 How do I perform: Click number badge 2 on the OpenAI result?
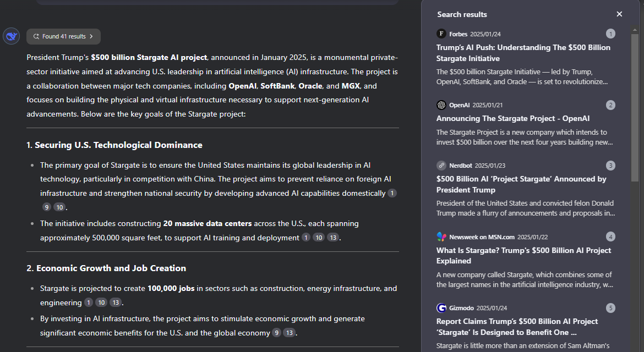611,105
